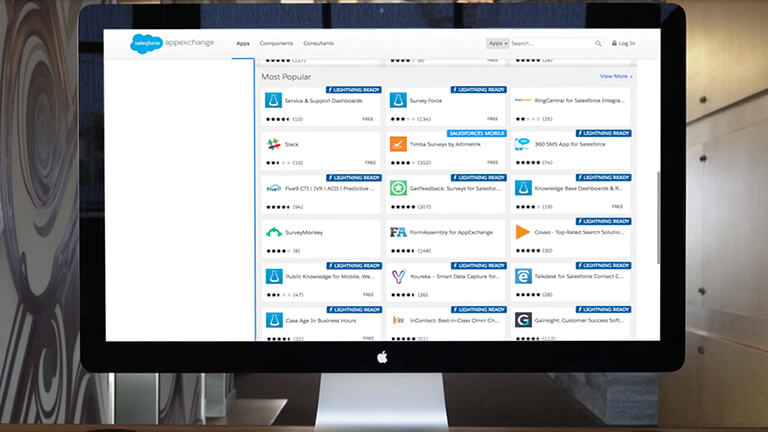
Task: Open the Survey Force listing title
Action: click(426, 100)
